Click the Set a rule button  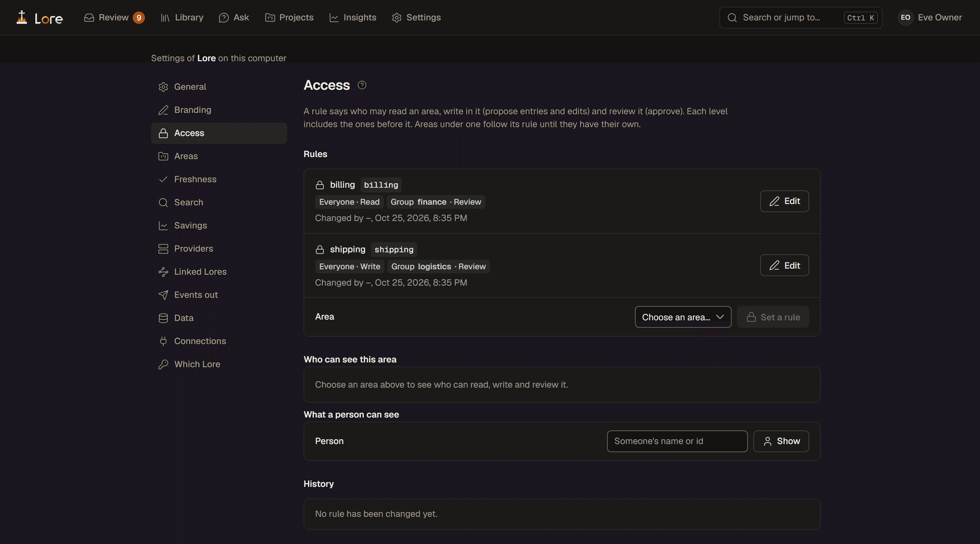(773, 317)
